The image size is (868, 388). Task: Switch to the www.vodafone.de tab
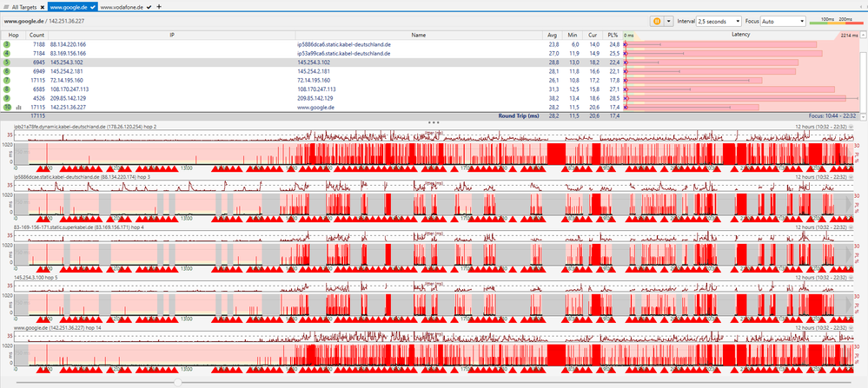point(121,6)
